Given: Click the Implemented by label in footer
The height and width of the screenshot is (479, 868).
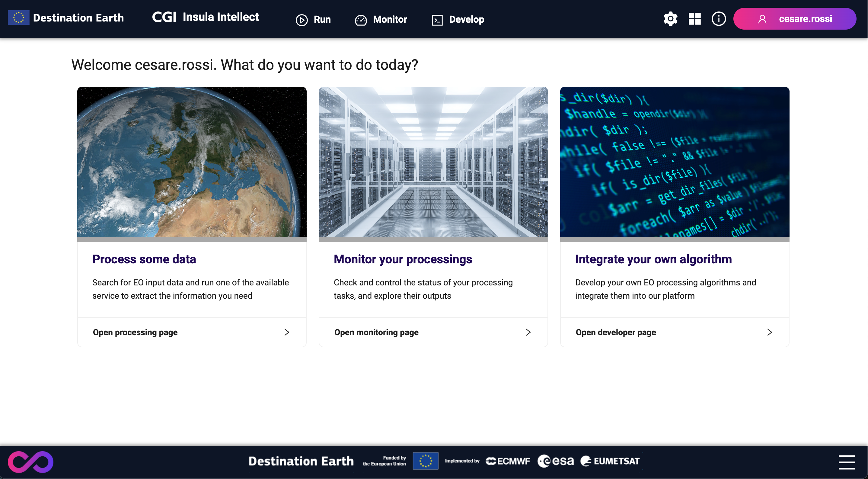Looking at the screenshot, I should point(462,461).
